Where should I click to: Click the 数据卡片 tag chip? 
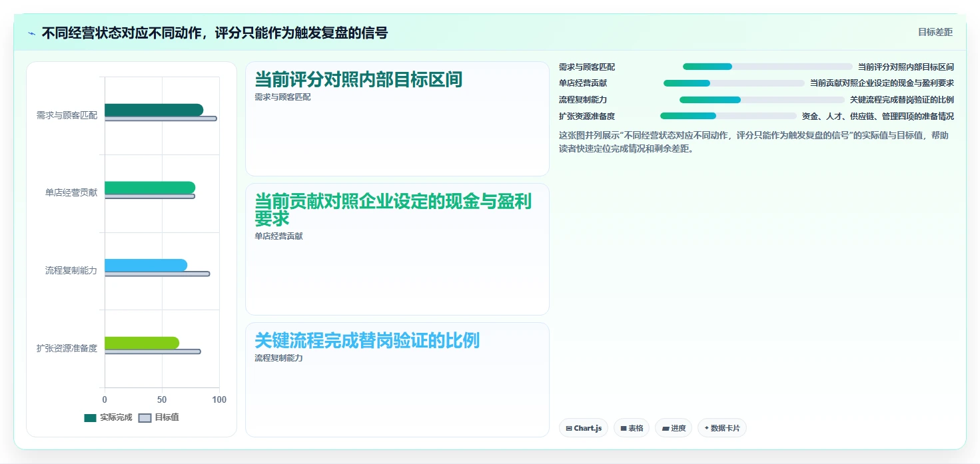(x=722, y=428)
